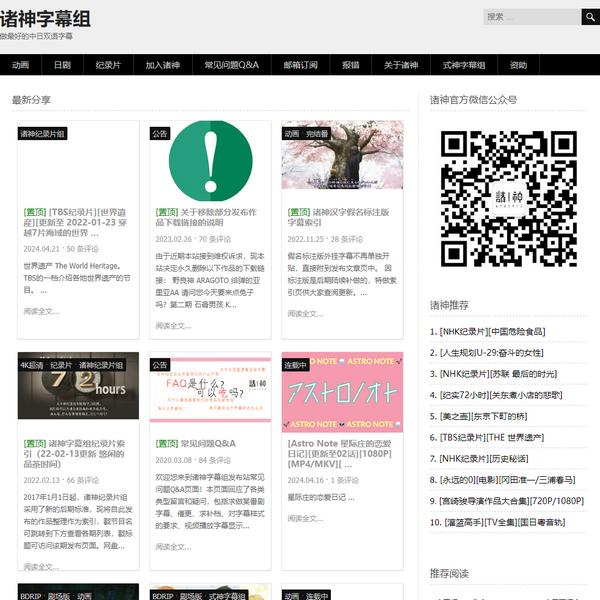Viewport: 600px width, 600px height.
Task: Click the 连载中 tag on the Astro Note post
Action: point(297,365)
